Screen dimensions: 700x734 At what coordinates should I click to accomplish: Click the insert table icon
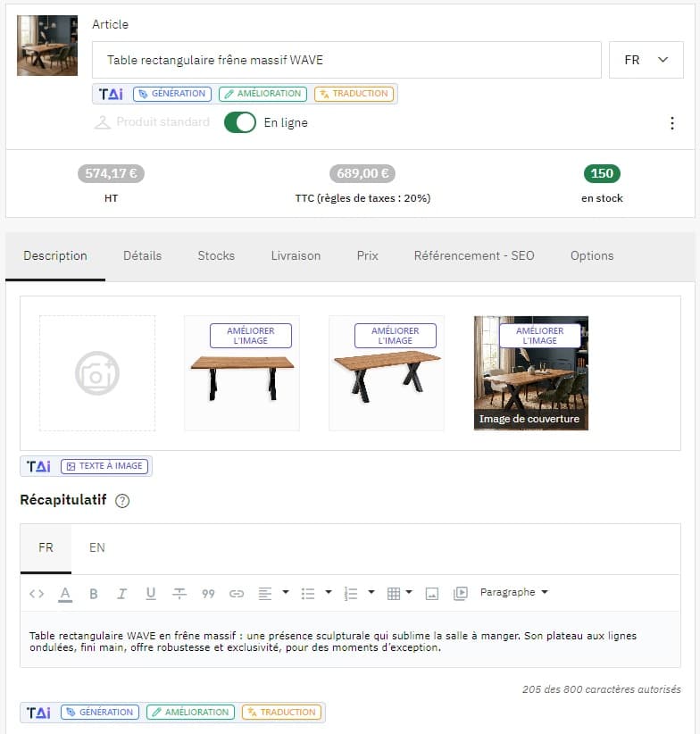point(394,594)
